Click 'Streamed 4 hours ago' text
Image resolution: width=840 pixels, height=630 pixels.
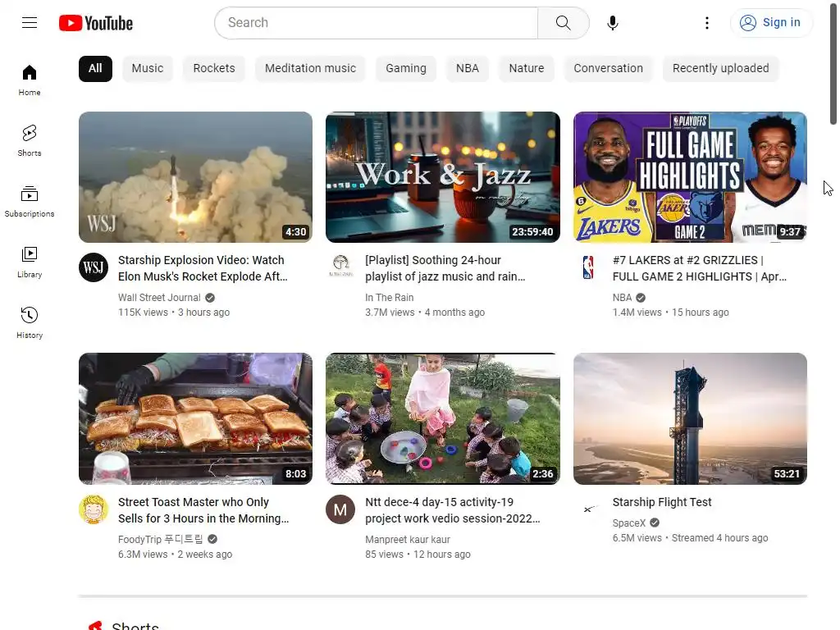[720, 538]
